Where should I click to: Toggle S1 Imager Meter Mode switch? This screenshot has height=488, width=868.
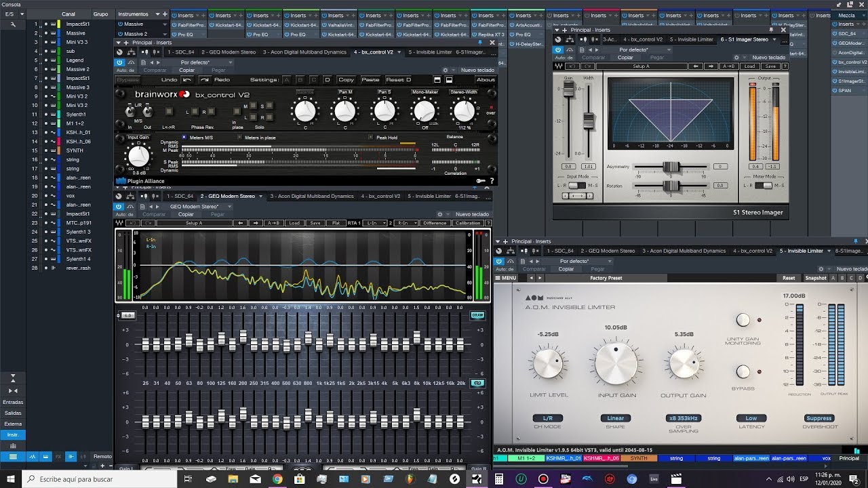[x=763, y=185]
